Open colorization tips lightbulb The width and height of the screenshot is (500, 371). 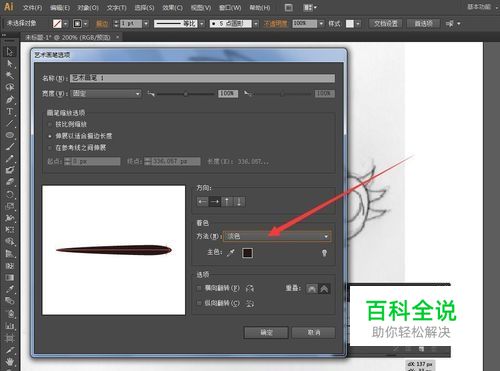(324, 253)
